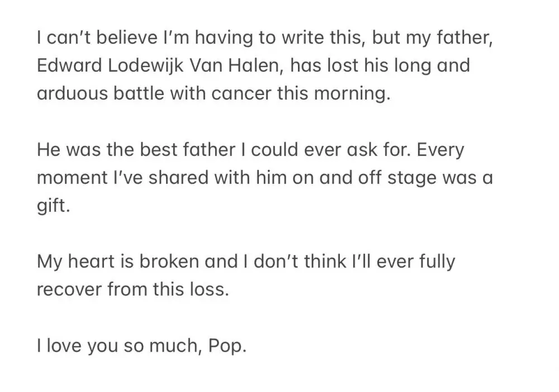Click the word "gift."
The width and height of the screenshot is (559, 392).
tap(54, 206)
